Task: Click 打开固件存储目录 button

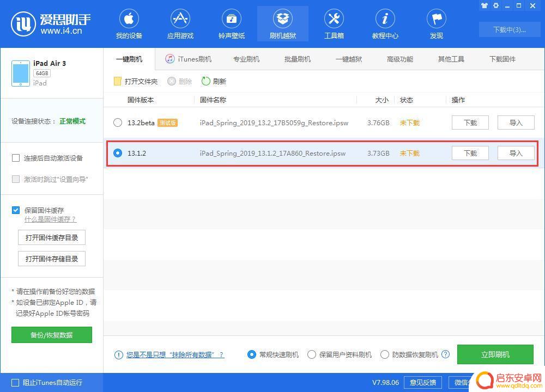Action: click(x=52, y=259)
